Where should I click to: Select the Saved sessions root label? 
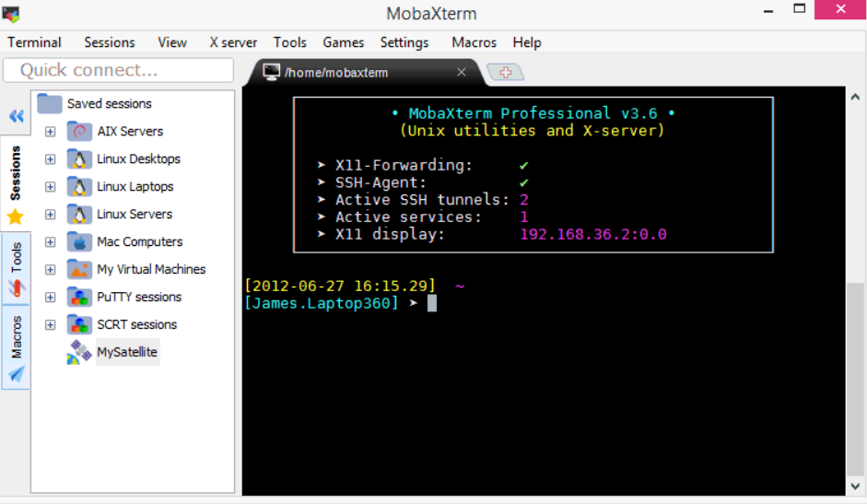click(x=110, y=103)
